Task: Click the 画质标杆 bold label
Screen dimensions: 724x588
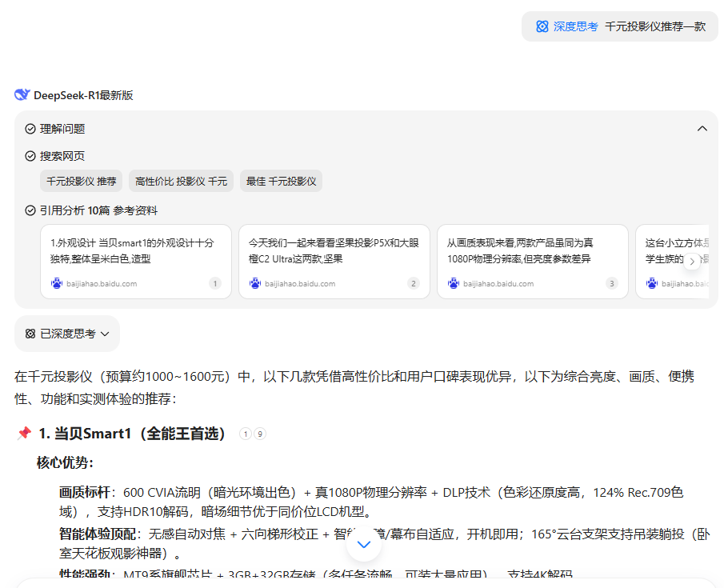Action: (x=85, y=492)
